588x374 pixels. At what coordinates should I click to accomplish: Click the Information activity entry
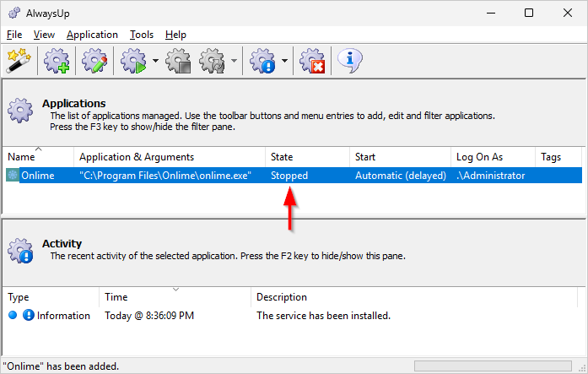[x=63, y=316]
